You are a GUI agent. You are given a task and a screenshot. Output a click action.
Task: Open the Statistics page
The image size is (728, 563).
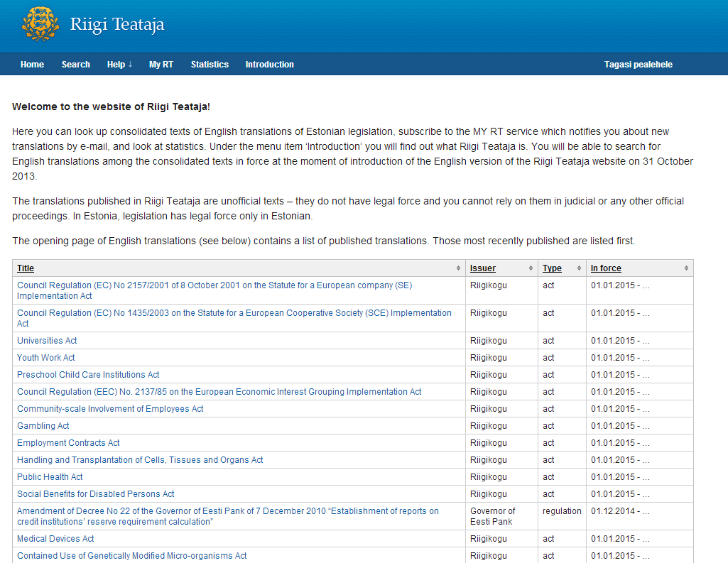[210, 65]
